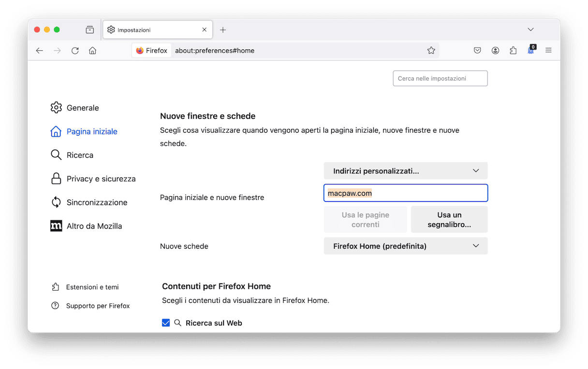
Task: Open the Supporto per Firefox link
Action: pos(90,306)
